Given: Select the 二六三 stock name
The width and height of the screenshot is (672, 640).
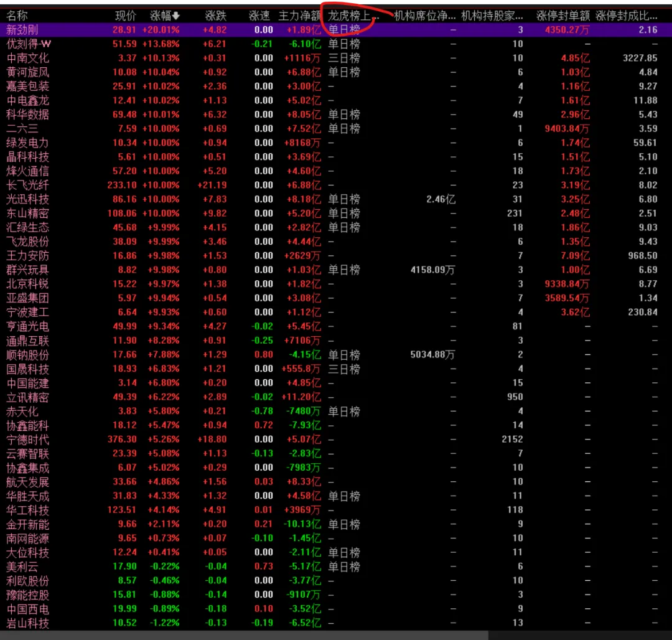Looking at the screenshot, I should [x=22, y=129].
